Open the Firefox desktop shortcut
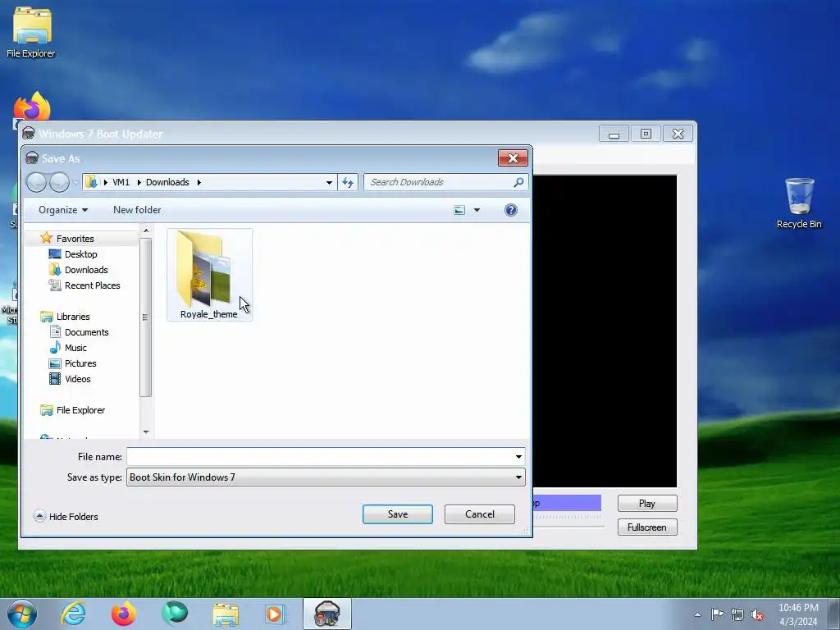 click(x=32, y=107)
